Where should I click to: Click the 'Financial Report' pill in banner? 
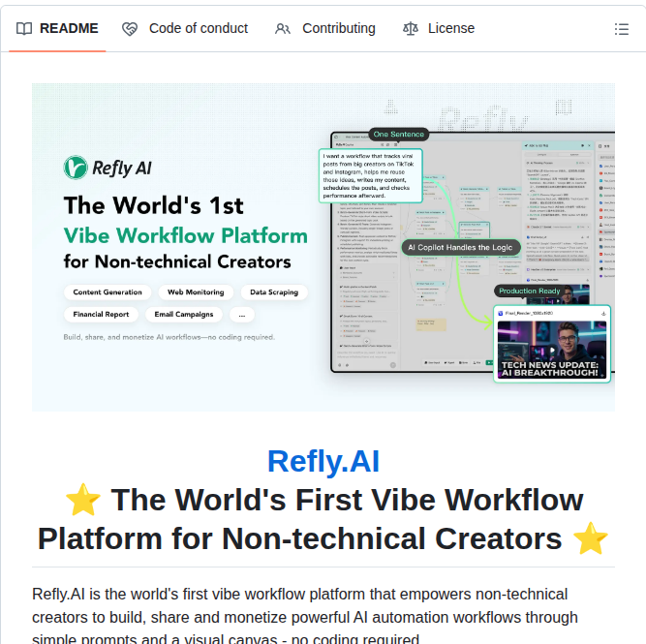(x=101, y=315)
